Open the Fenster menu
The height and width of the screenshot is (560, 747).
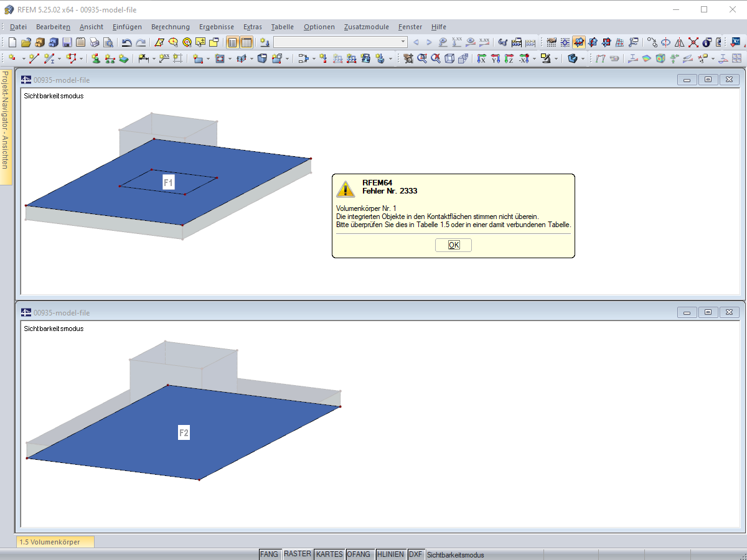point(410,27)
